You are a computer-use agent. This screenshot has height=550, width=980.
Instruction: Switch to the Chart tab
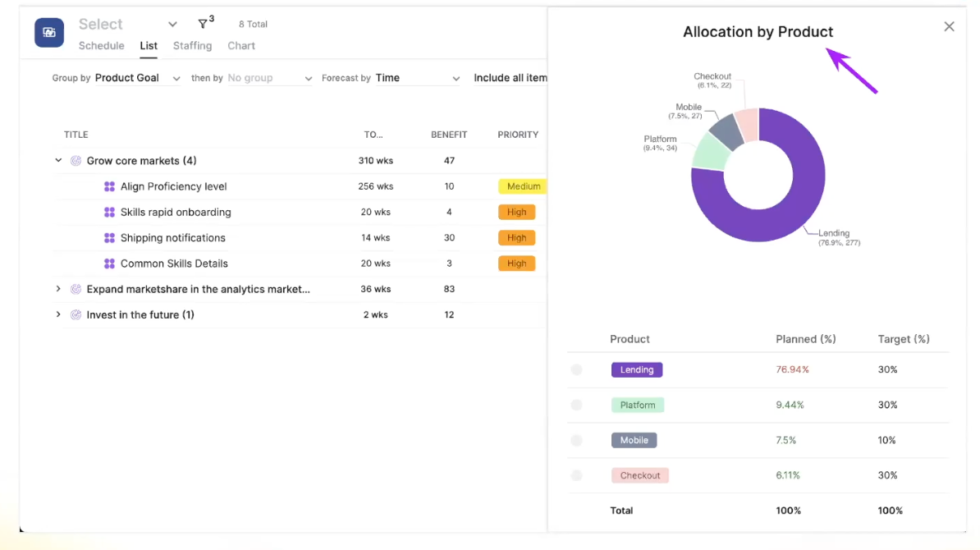pos(241,46)
